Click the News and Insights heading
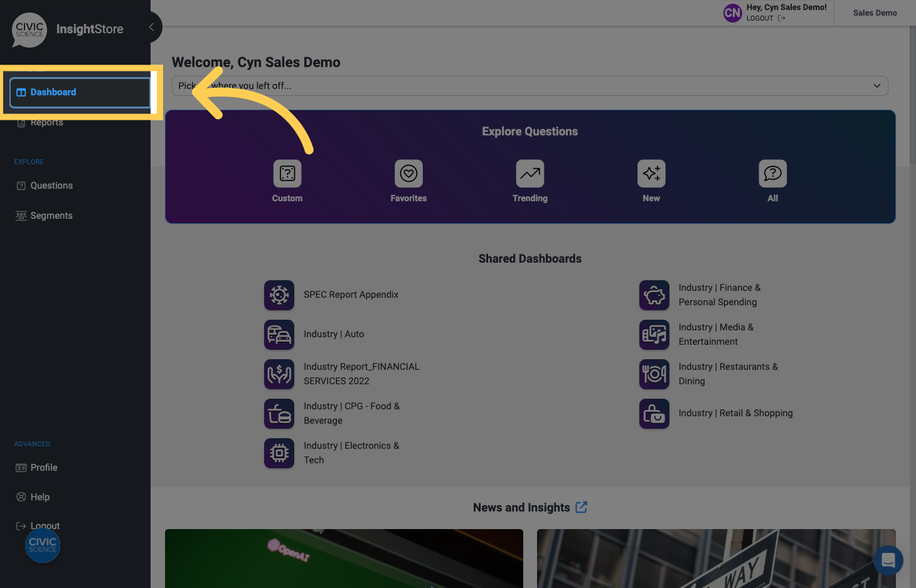Viewport: 916px width, 588px height. (x=521, y=508)
